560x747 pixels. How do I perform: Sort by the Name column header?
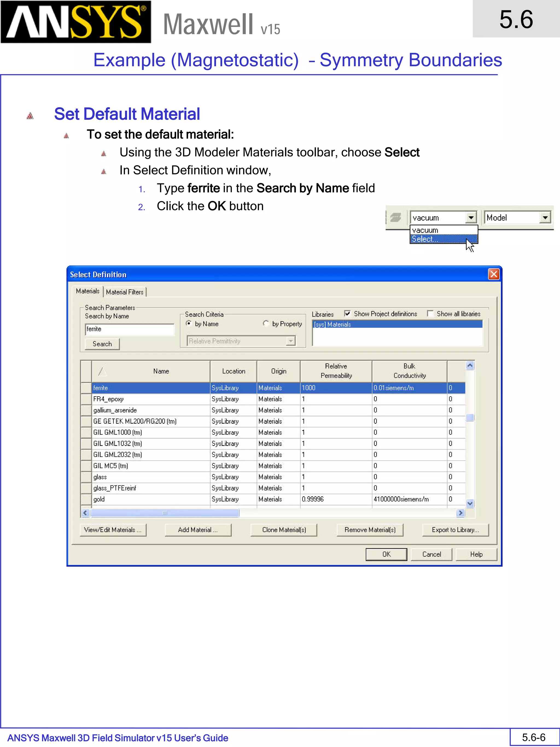pos(151,371)
